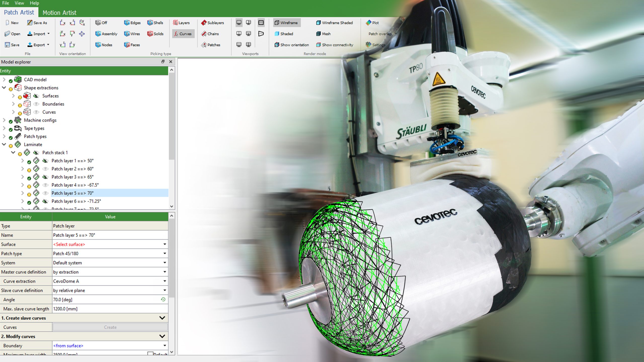Open the Import dropdown

(x=48, y=34)
